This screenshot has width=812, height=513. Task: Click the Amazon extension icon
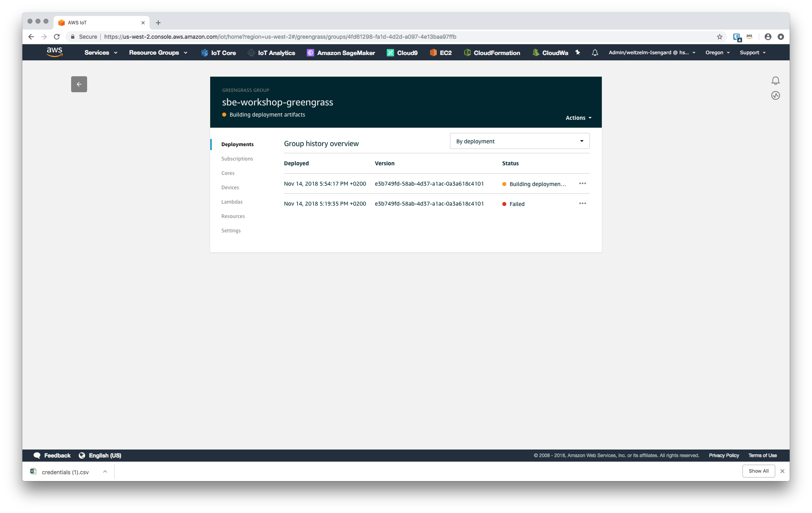coord(749,37)
